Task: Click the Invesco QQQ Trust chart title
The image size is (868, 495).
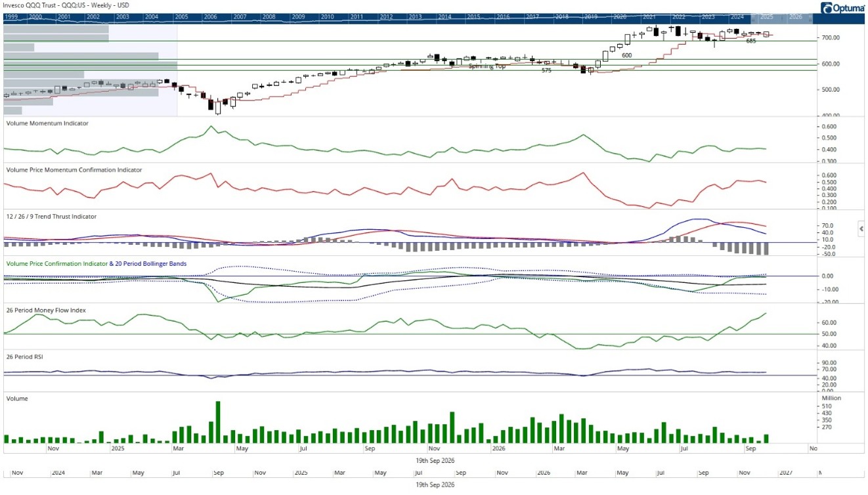Action: click(67, 5)
